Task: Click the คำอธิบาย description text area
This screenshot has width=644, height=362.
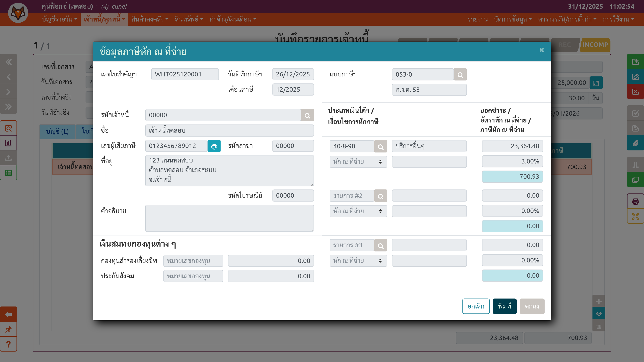Action: pos(229,218)
